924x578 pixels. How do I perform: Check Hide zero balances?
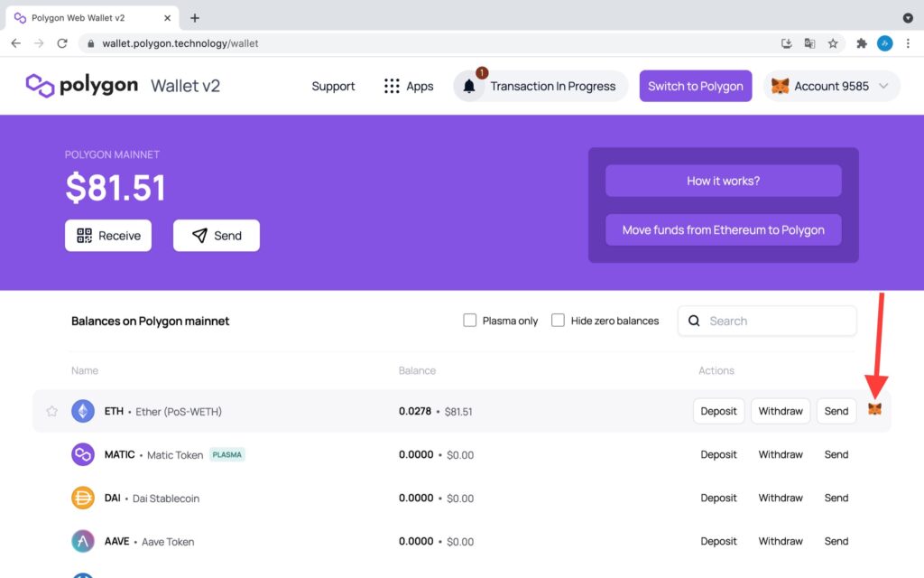coord(558,321)
